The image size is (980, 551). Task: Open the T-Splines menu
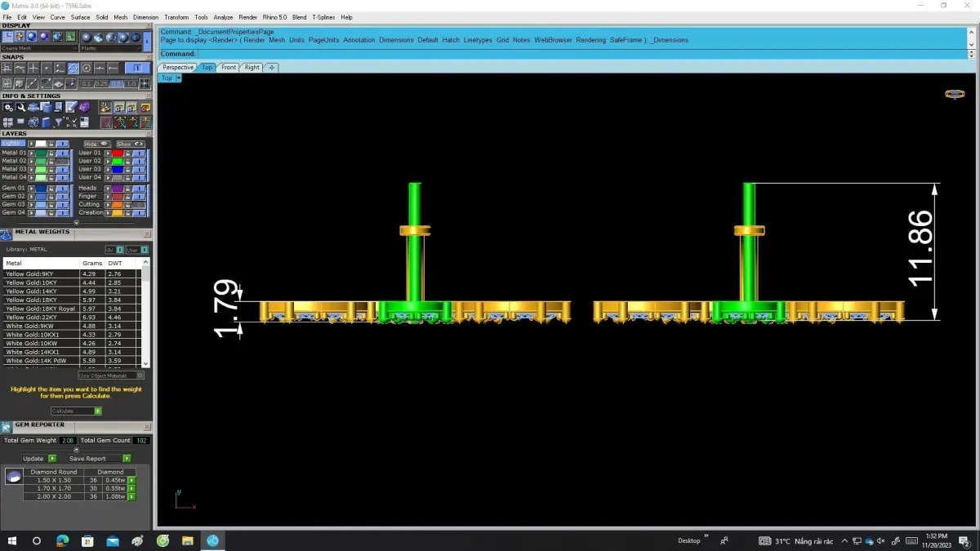coord(323,17)
